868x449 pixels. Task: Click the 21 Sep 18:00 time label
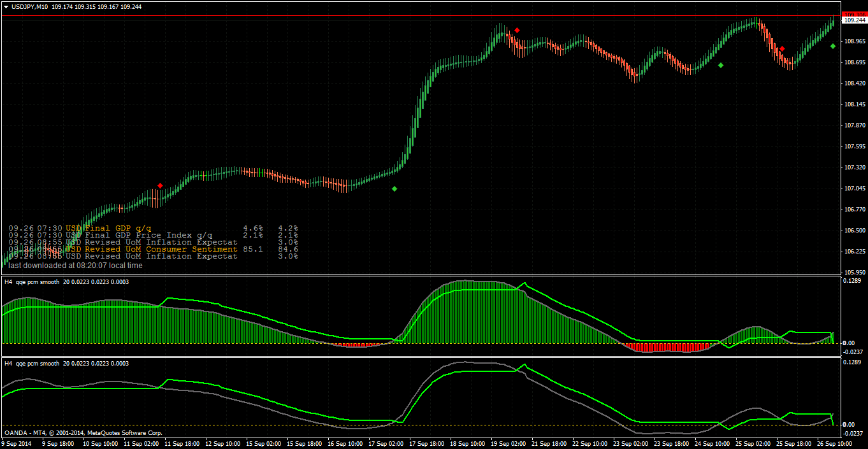click(548, 443)
